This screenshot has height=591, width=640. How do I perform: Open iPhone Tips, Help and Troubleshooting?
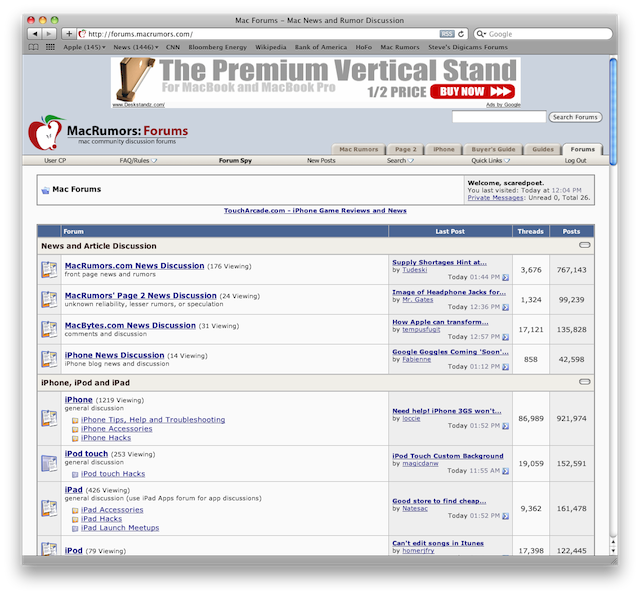click(153, 420)
